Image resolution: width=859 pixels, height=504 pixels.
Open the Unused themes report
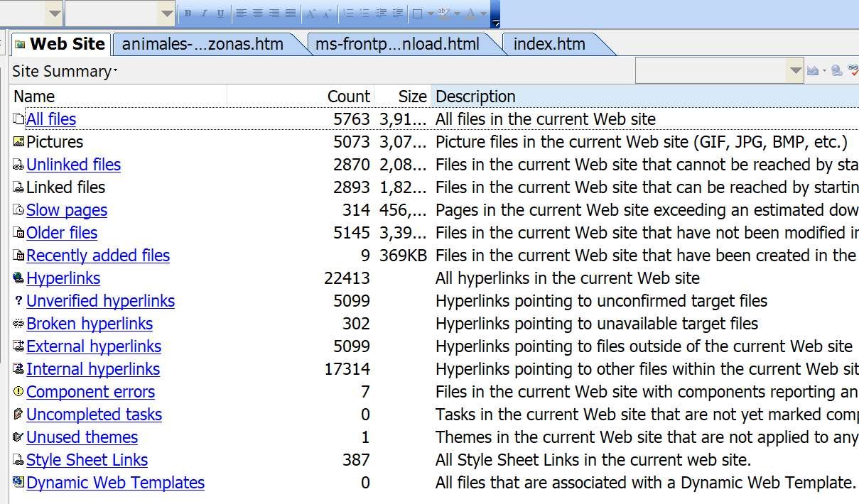82,437
